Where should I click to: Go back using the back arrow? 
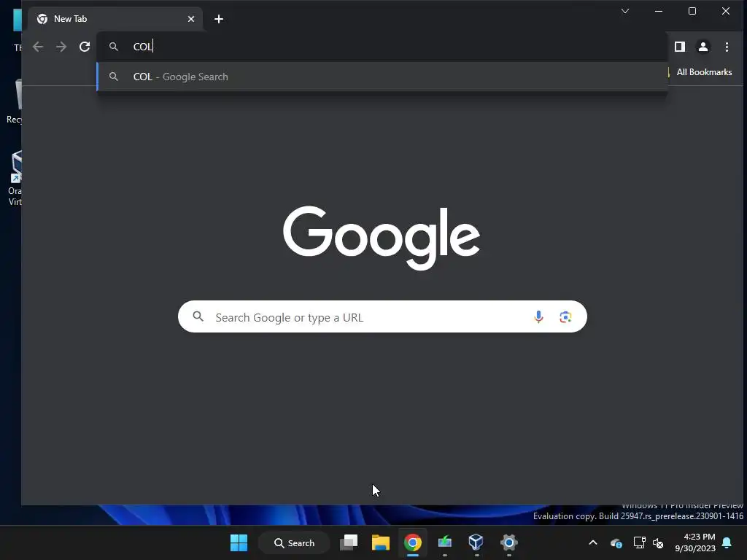click(38, 47)
